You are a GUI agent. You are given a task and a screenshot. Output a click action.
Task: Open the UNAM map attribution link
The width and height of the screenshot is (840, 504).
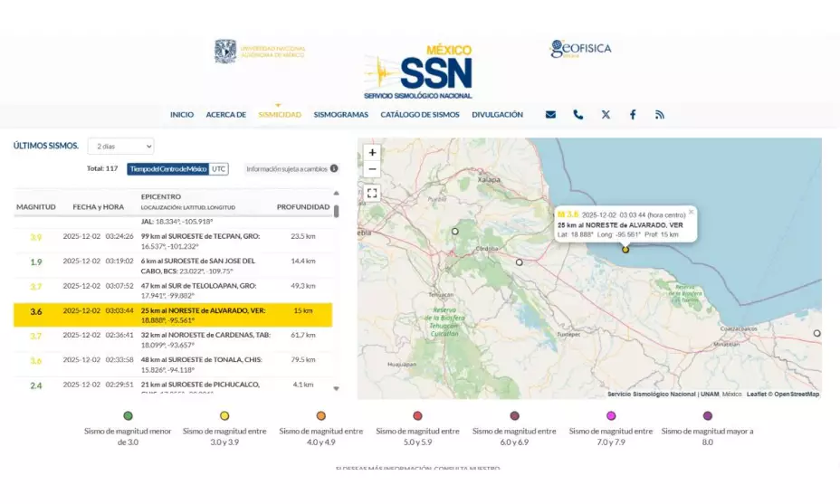pyautogui.click(x=710, y=395)
